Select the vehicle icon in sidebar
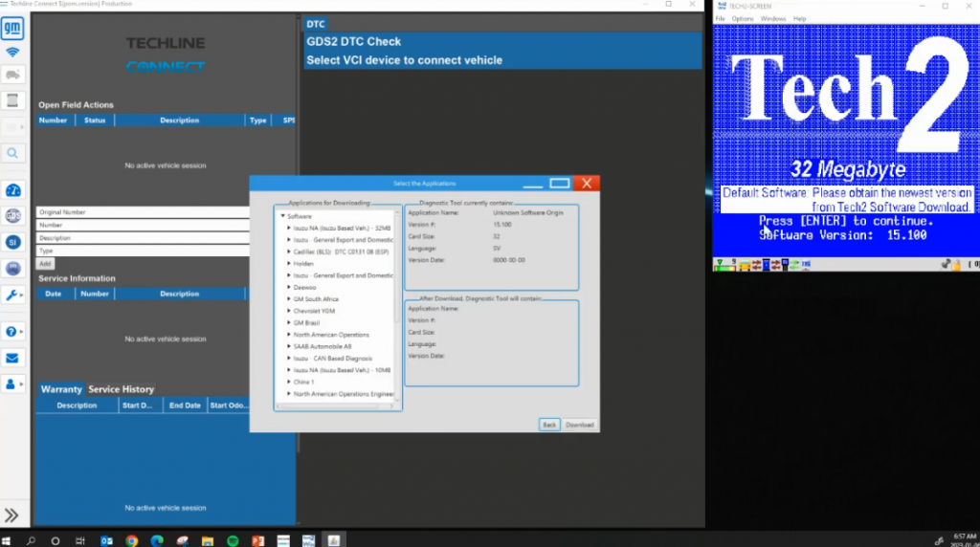Viewport: 980px width, 547px height. click(12, 75)
